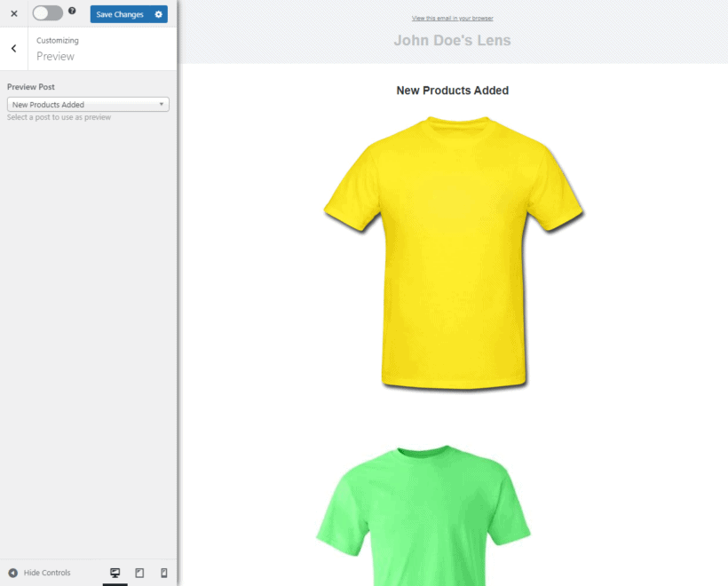Screen dimensions: 728x586
Task: Click the John Doe's Lens site title
Action: click(452, 40)
